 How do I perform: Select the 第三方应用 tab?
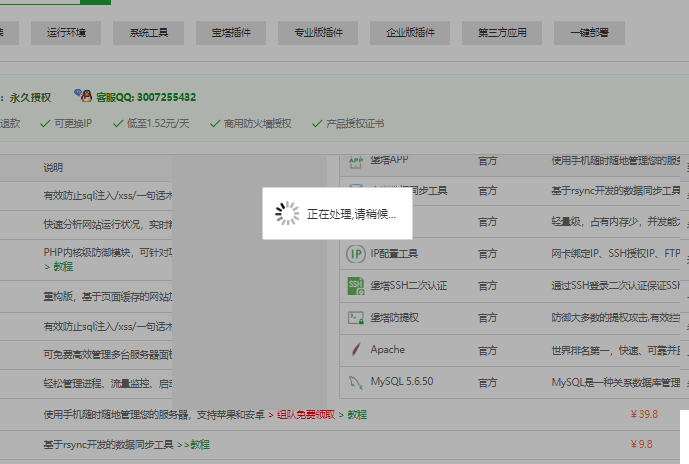pyautogui.click(x=502, y=33)
